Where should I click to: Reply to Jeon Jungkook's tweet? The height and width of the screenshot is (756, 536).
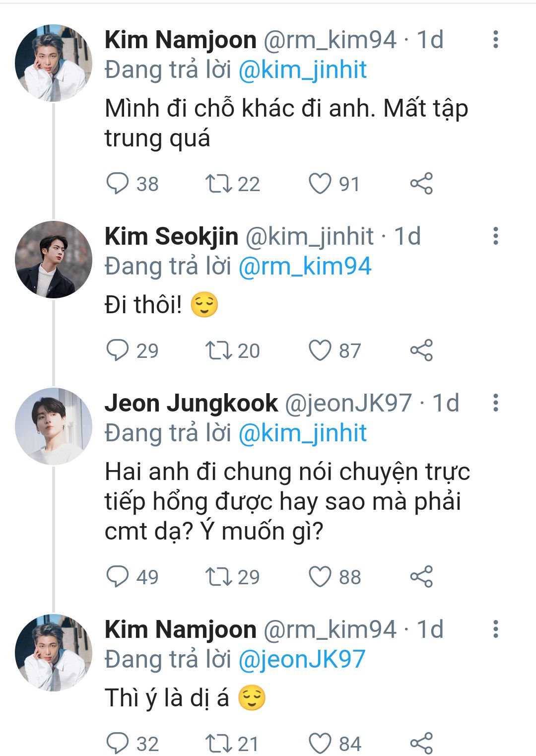pos(118,576)
